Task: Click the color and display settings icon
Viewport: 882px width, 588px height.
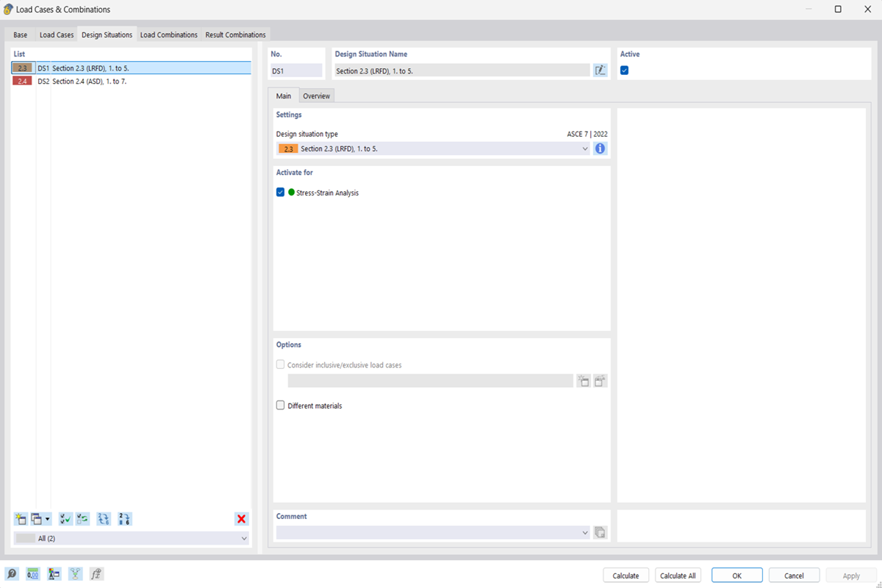Action: click(x=54, y=574)
